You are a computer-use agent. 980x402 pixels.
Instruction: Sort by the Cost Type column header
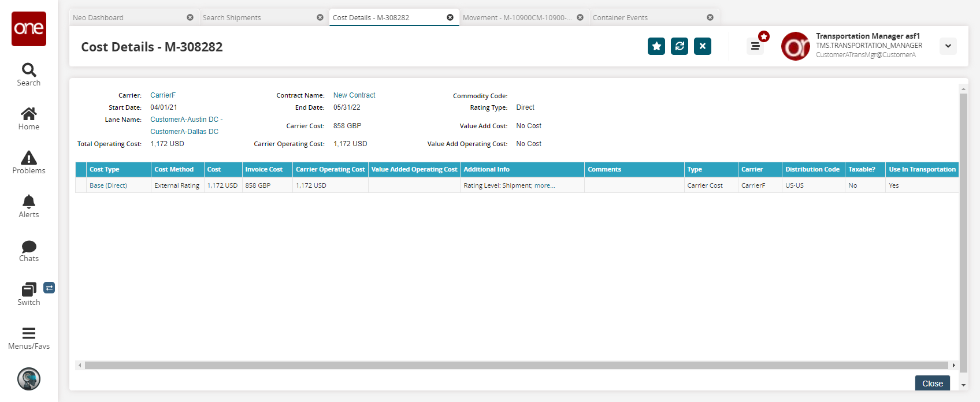coord(105,170)
